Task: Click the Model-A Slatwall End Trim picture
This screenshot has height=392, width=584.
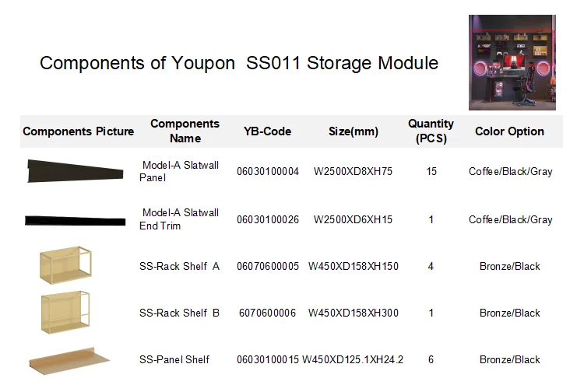Action: (x=75, y=220)
